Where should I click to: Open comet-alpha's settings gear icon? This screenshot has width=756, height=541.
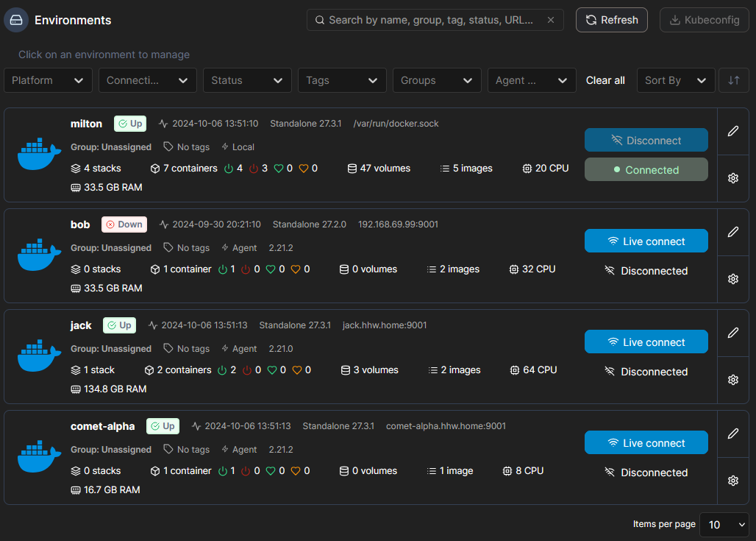(732, 480)
